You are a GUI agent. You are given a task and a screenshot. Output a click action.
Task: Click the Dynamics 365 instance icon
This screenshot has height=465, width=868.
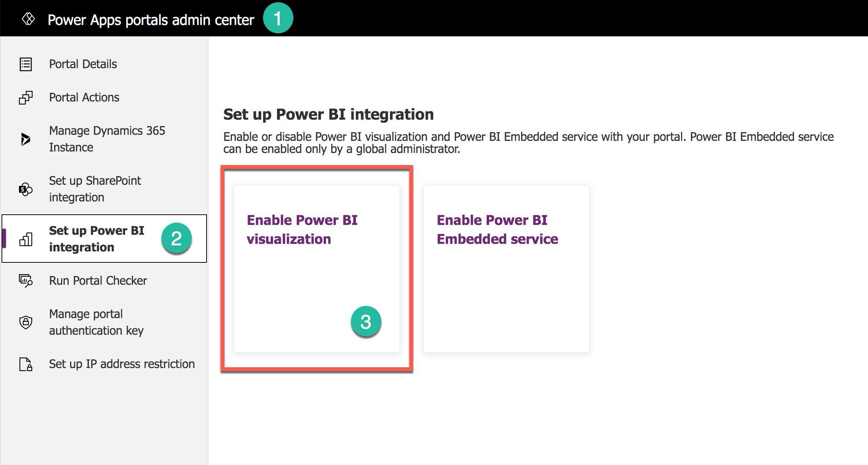point(26,139)
